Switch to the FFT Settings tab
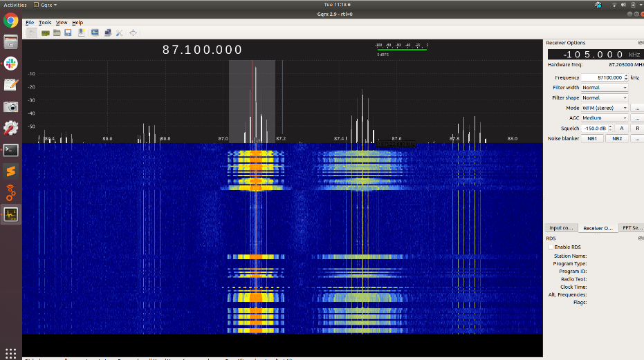Image resolution: width=644 pixels, height=360 pixels. pos(631,227)
